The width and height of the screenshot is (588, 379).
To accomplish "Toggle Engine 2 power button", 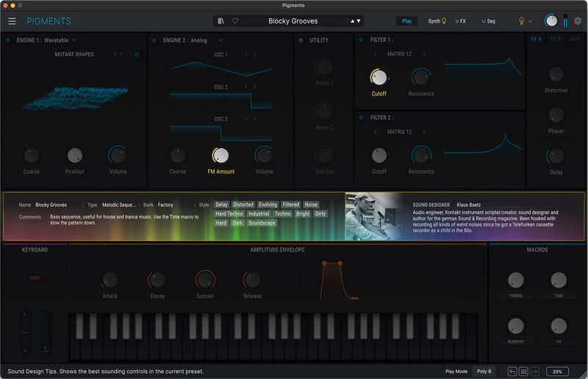I will [x=154, y=40].
